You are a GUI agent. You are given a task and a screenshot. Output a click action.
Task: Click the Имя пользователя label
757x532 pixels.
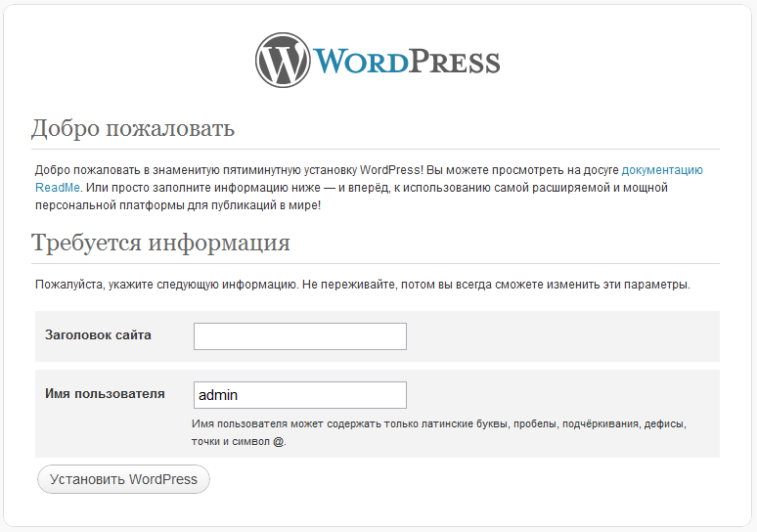pos(105,394)
